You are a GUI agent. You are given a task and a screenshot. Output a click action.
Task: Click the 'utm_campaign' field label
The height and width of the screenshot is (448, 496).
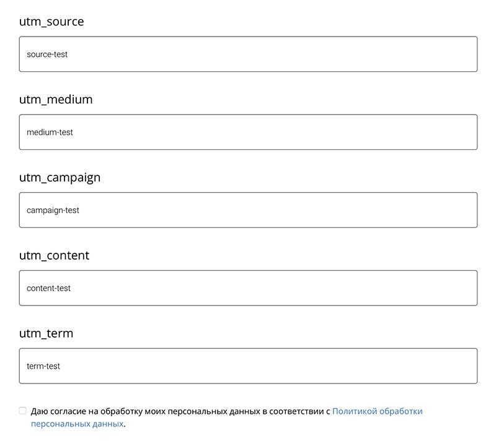click(60, 178)
